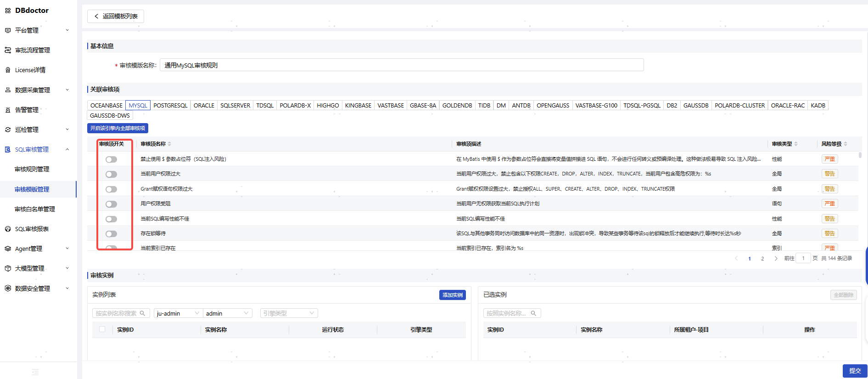The width and height of the screenshot is (868, 379).
Task: Click the 审批流程管理 sidebar icon
Action: [8, 50]
